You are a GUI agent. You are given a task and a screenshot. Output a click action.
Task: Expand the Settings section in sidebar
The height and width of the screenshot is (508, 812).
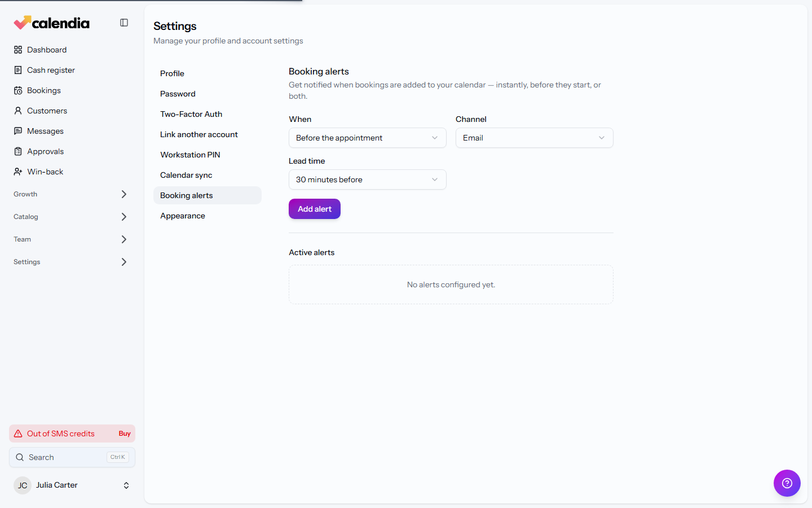72,262
